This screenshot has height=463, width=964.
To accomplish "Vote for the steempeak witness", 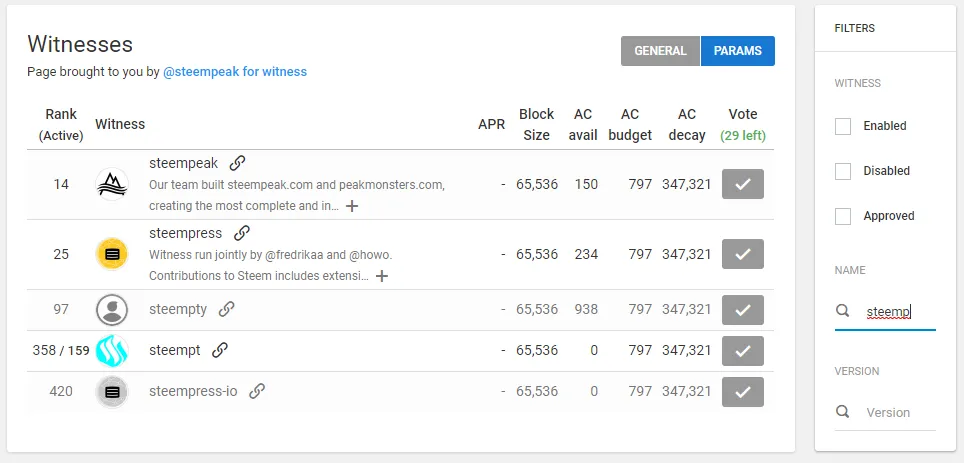I will point(743,184).
